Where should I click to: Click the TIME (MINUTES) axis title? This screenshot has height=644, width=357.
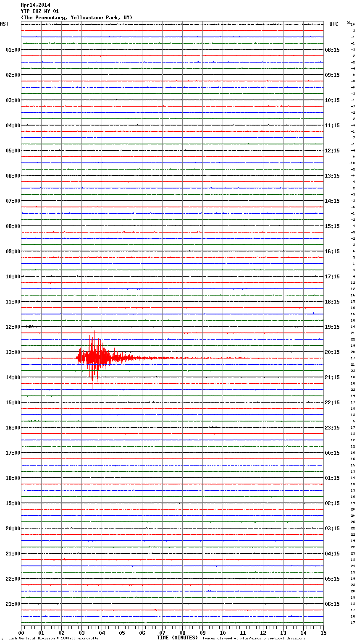click(x=177, y=638)
